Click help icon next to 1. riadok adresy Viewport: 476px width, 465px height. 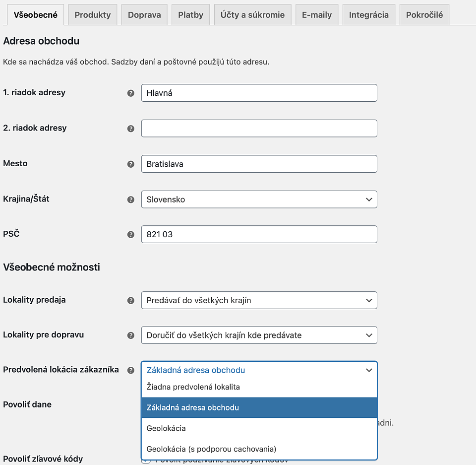pos(131,93)
